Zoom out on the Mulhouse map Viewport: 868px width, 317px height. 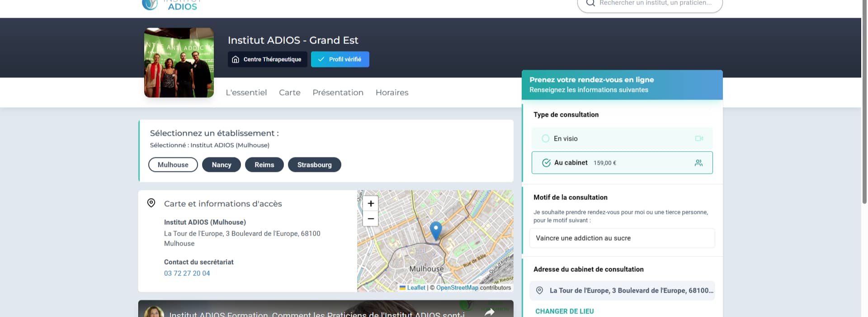371,219
